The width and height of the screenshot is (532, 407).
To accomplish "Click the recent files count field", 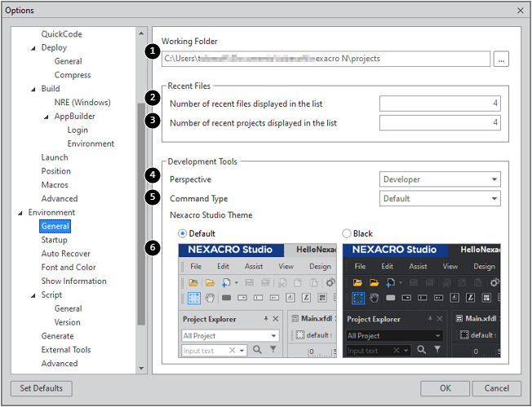I will [x=439, y=104].
